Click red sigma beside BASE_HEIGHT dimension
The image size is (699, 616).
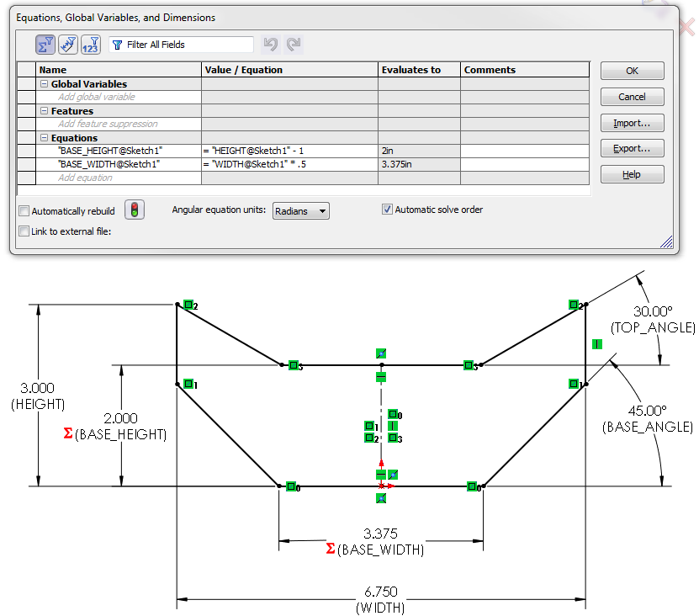[68, 434]
